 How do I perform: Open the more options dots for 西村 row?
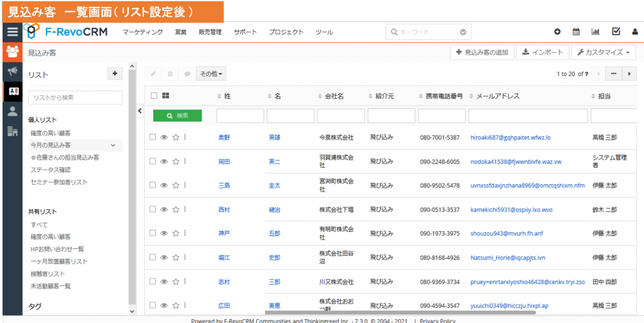click(185, 209)
